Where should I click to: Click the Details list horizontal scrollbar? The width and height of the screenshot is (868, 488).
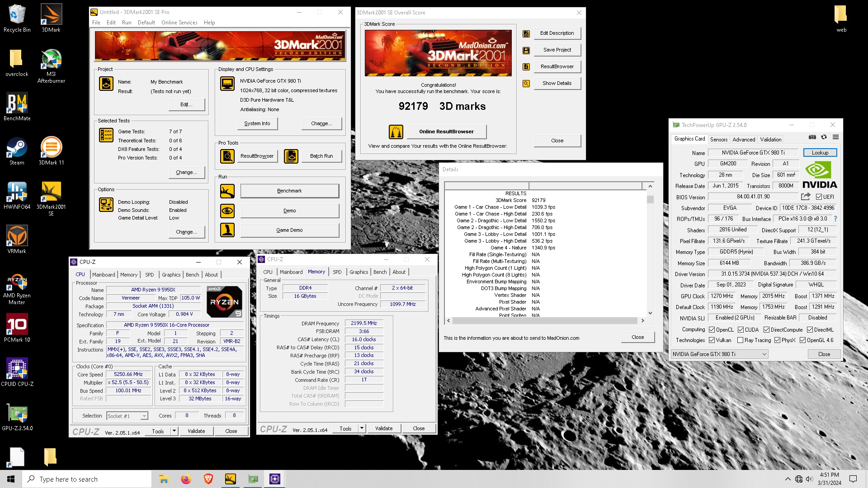[545, 320]
